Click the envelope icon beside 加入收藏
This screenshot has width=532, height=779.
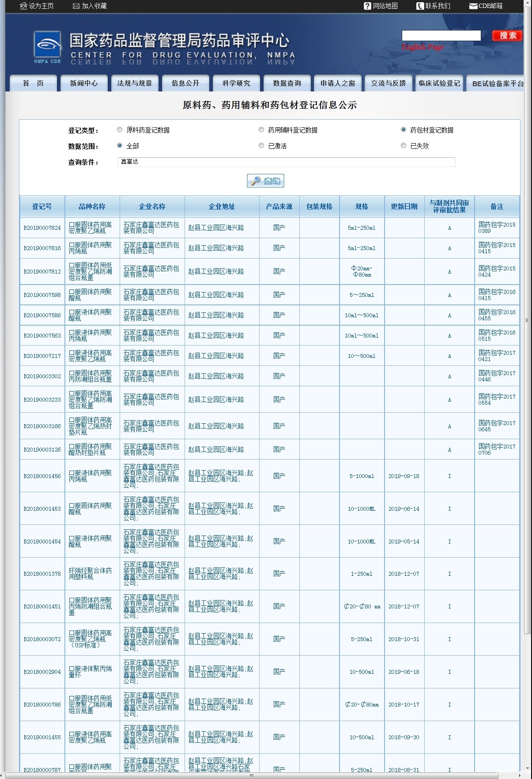[76, 6]
